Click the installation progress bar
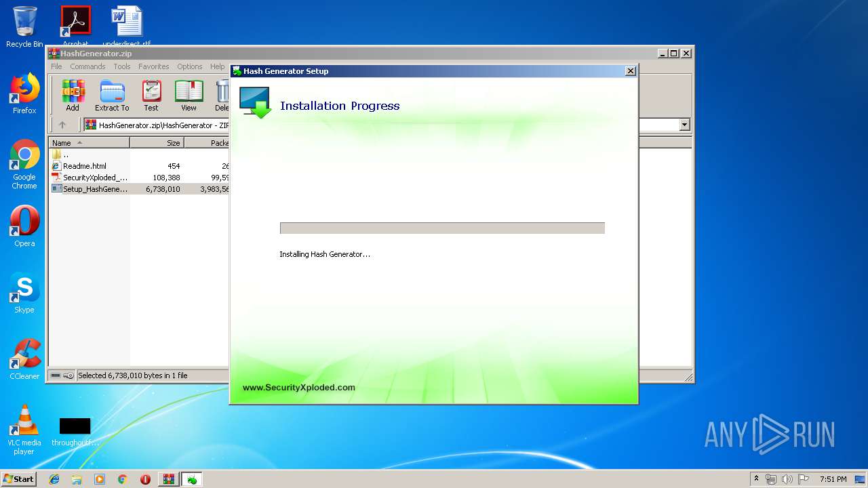The image size is (868, 488). click(442, 228)
